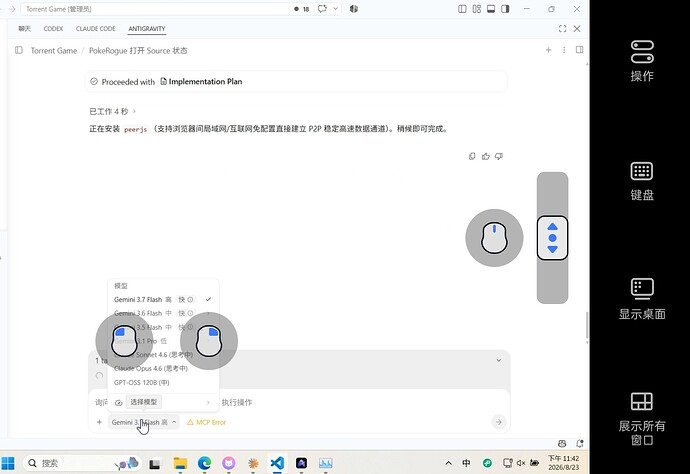Switch to the 聊天 tab
Image resolution: width=690 pixels, height=474 pixels.
pyautogui.click(x=25, y=29)
